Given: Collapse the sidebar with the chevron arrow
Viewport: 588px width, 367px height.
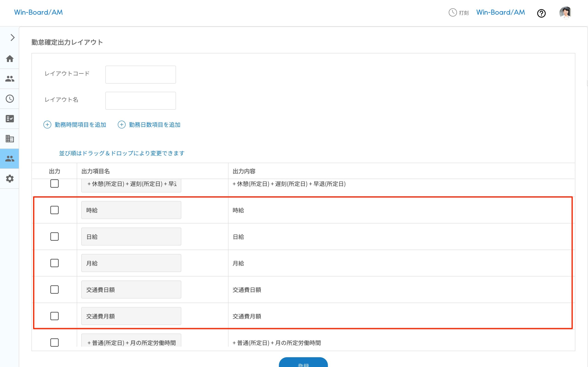Looking at the screenshot, I should click(12, 37).
